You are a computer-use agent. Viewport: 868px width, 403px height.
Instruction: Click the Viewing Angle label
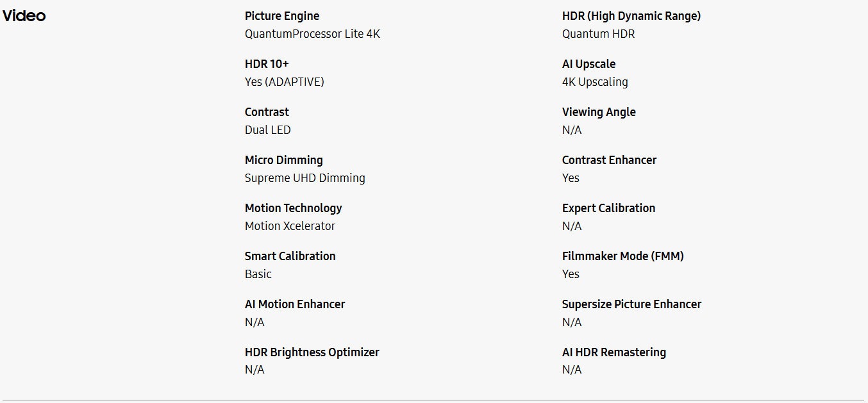[599, 112]
